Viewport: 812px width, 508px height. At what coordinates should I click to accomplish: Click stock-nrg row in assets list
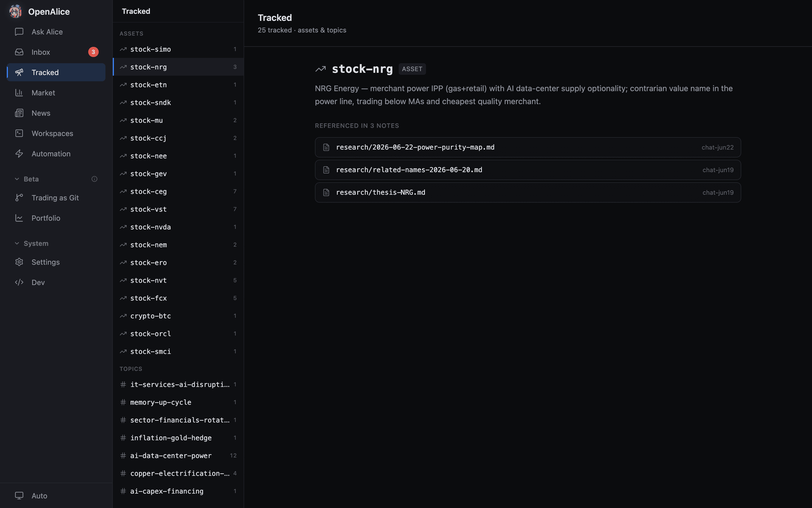coord(178,67)
